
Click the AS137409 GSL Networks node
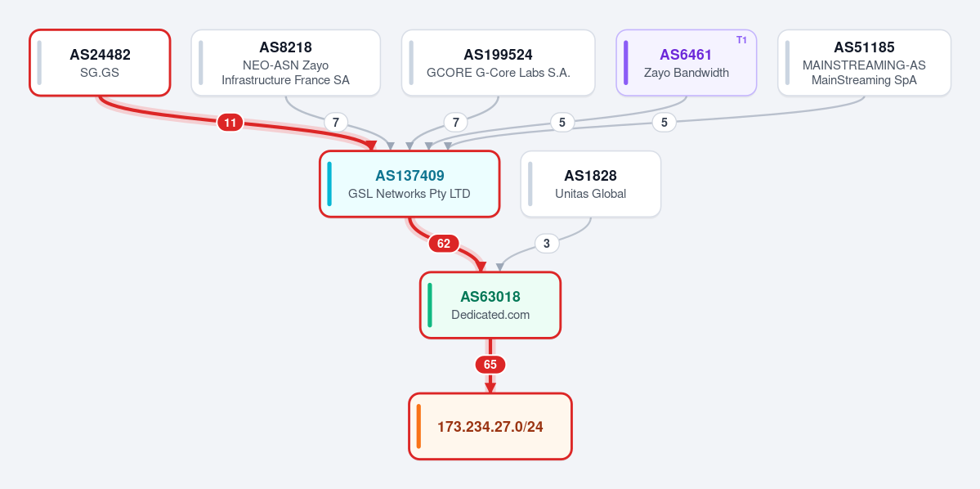click(409, 184)
